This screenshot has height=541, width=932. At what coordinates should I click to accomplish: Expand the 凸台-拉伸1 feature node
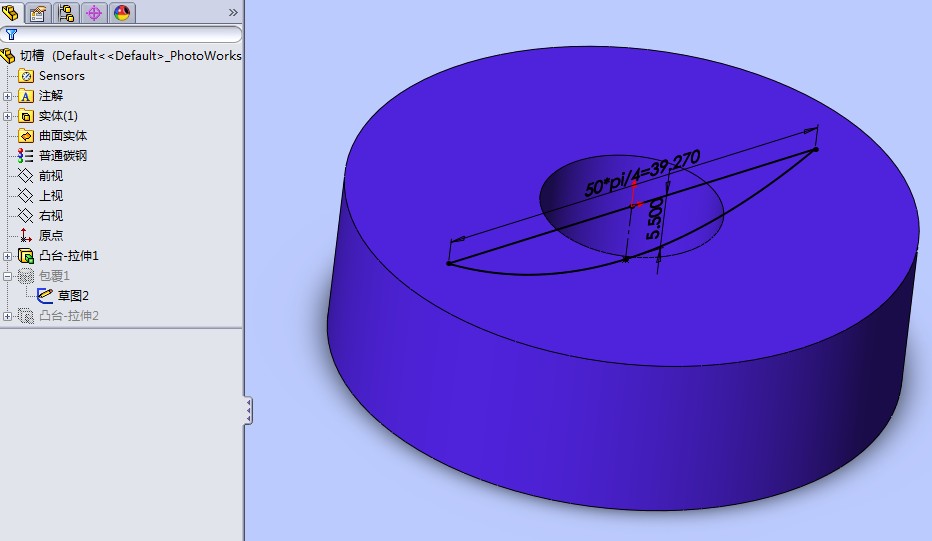[7, 257]
